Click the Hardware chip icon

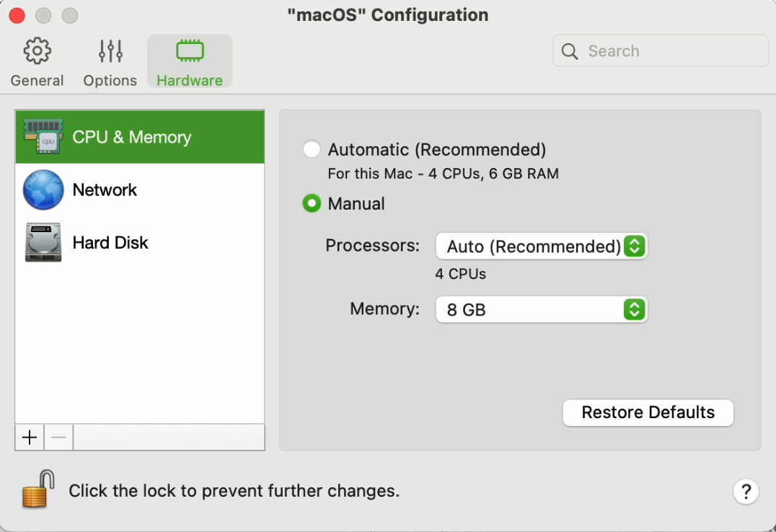tap(190, 51)
